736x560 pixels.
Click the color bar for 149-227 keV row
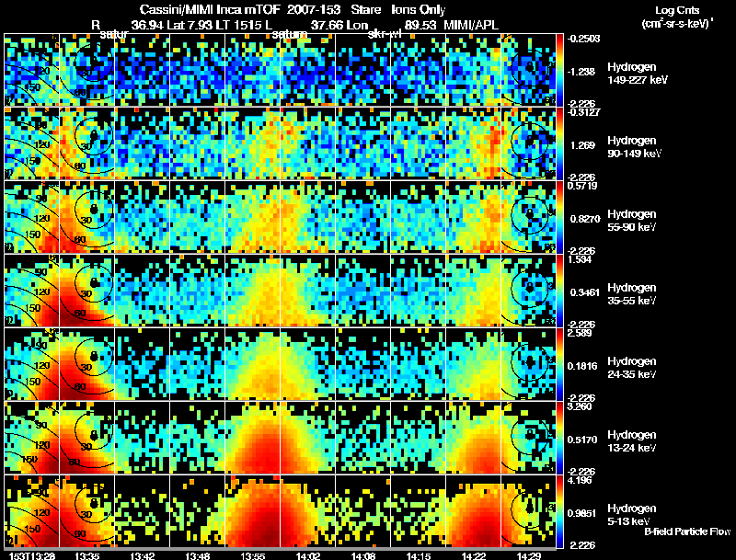[560, 70]
